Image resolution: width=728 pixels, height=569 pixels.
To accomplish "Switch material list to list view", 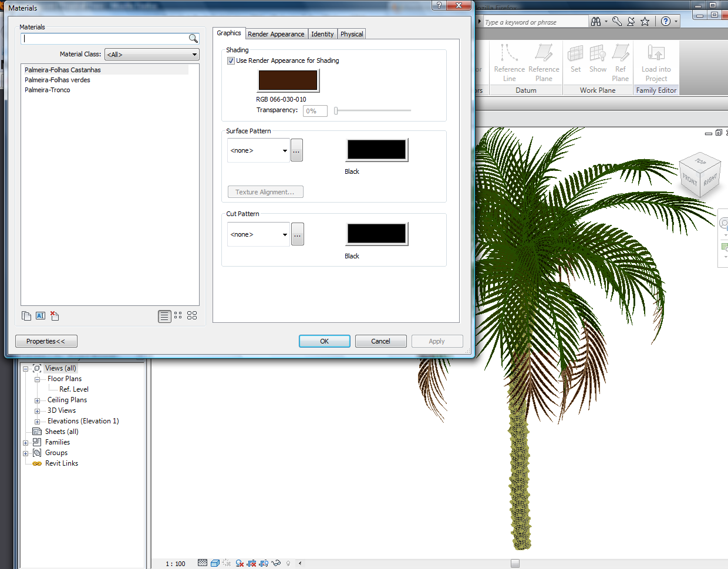I will click(x=164, y=317).
